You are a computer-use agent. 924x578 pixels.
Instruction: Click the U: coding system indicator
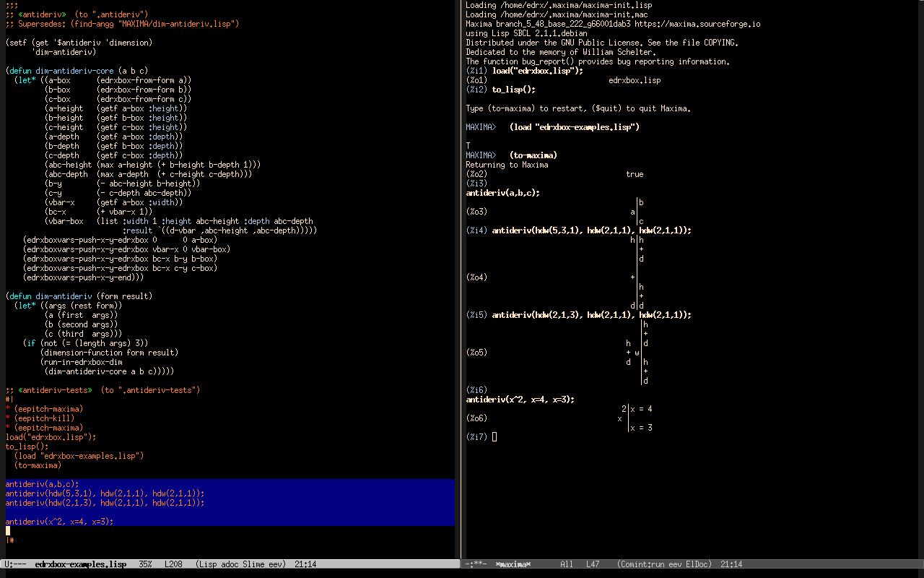(9, 564)
